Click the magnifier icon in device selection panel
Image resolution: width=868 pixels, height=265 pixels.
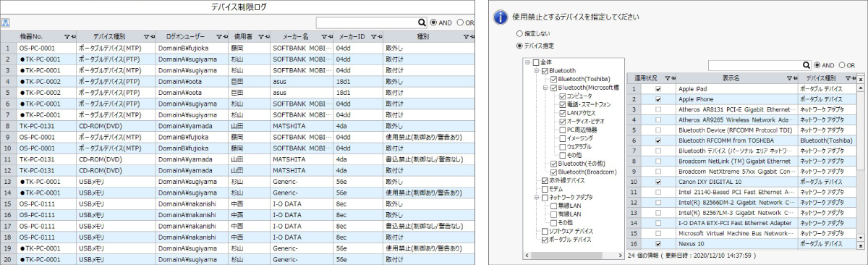[807, 65]
